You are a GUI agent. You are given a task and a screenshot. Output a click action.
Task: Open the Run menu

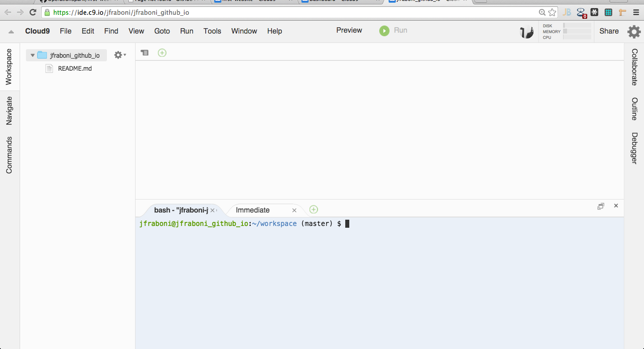point(187,31)
